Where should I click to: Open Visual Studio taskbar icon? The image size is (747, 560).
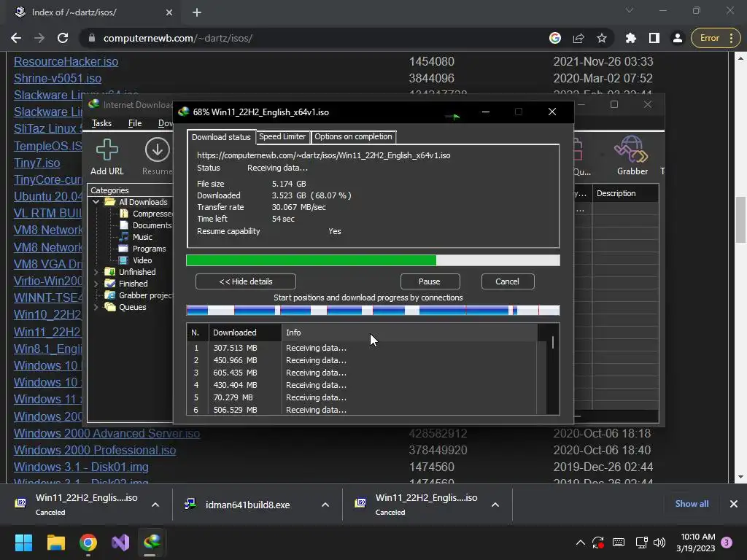120,542
